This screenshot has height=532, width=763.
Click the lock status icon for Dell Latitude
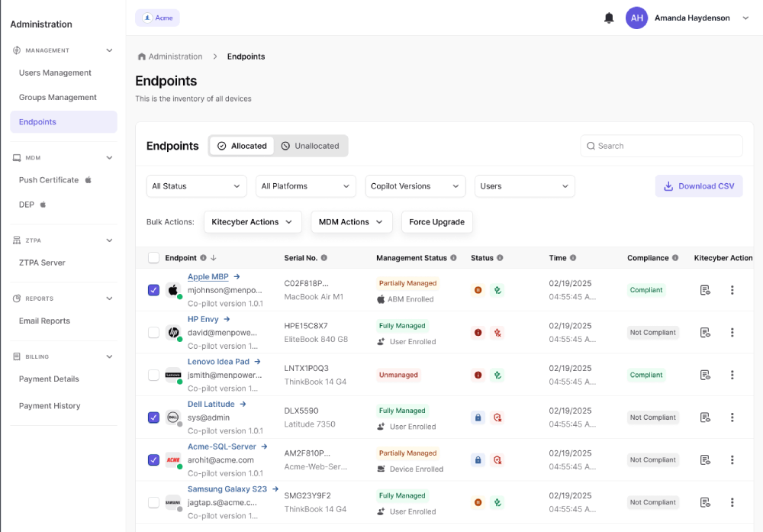tap(478, 418)
